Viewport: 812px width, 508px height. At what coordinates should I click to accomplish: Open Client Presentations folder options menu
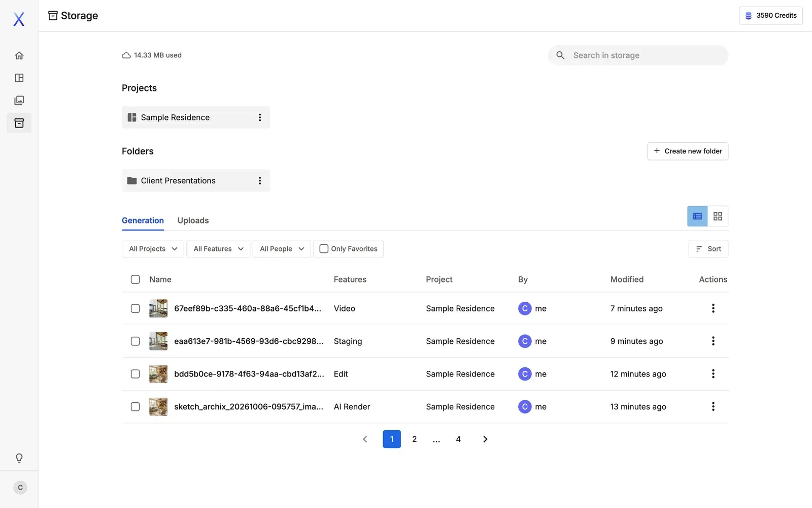point(260,181)
